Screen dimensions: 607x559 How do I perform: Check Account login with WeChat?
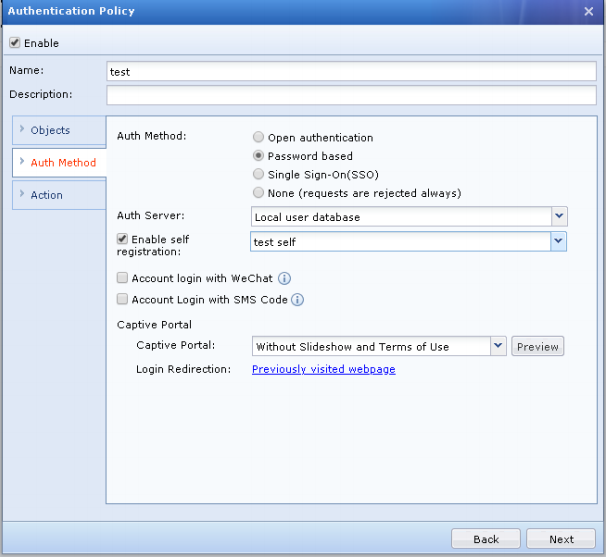click(x=122, y=278)
